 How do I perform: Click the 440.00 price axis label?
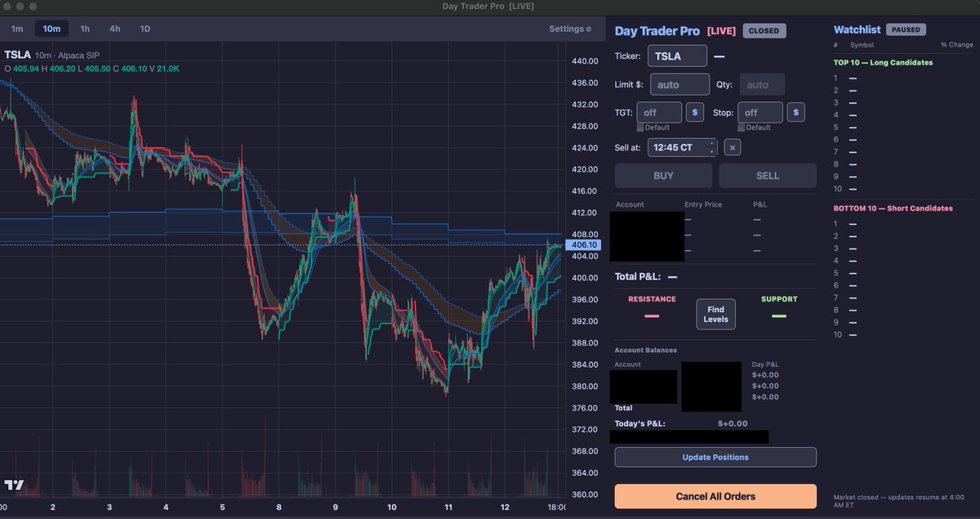pyautogui.click(x=586, y=61)
